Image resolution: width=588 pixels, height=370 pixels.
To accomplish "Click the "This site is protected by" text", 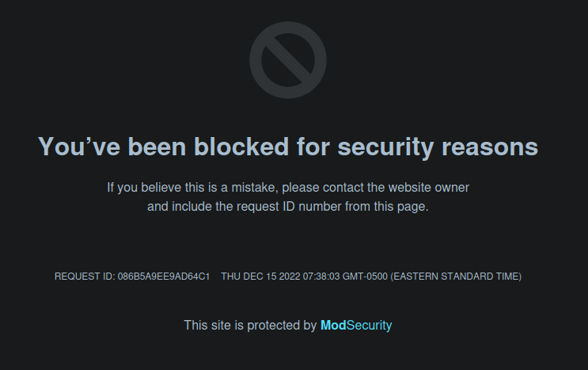I will 250,325.
